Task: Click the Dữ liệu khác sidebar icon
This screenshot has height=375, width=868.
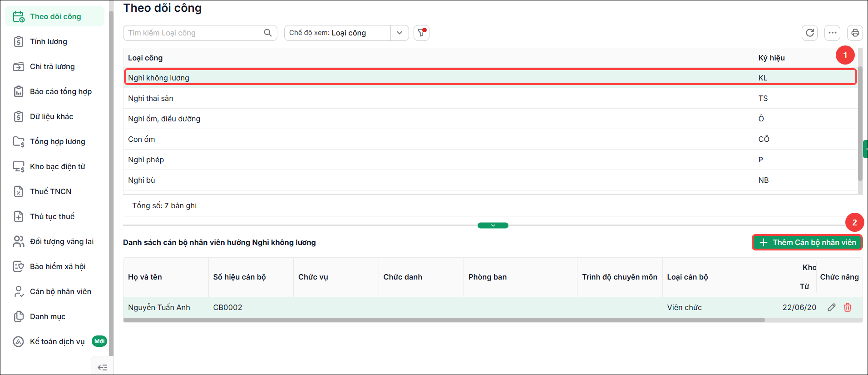Action: coord(19,116)
